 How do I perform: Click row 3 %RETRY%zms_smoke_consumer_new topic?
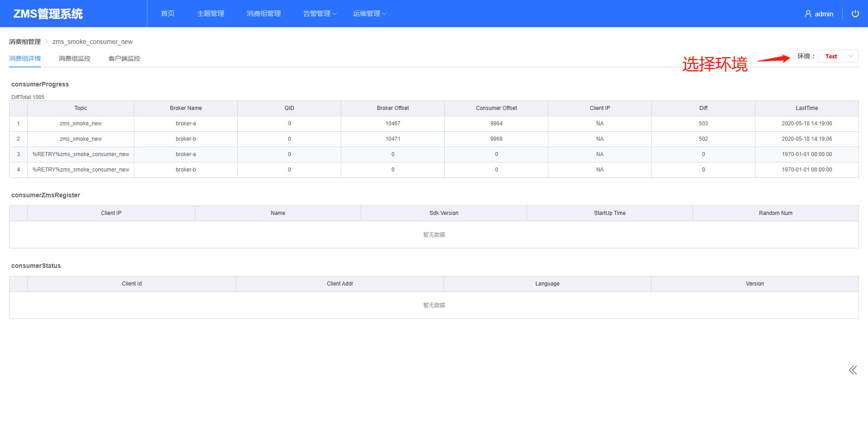coord(80,154)
